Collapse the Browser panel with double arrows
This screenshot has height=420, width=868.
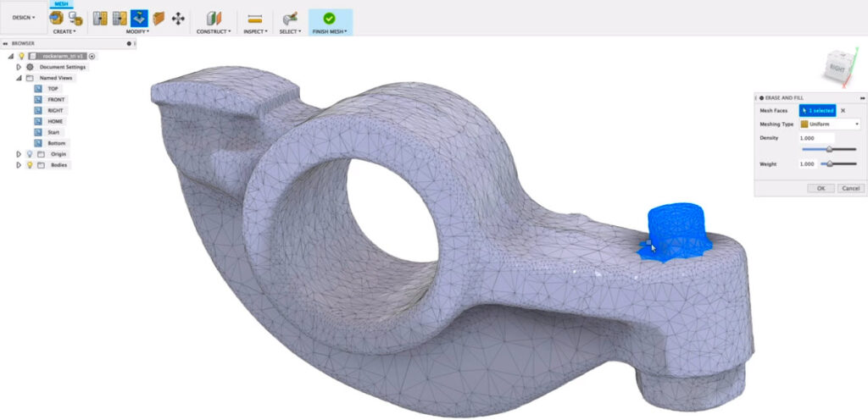coord(5,43)
